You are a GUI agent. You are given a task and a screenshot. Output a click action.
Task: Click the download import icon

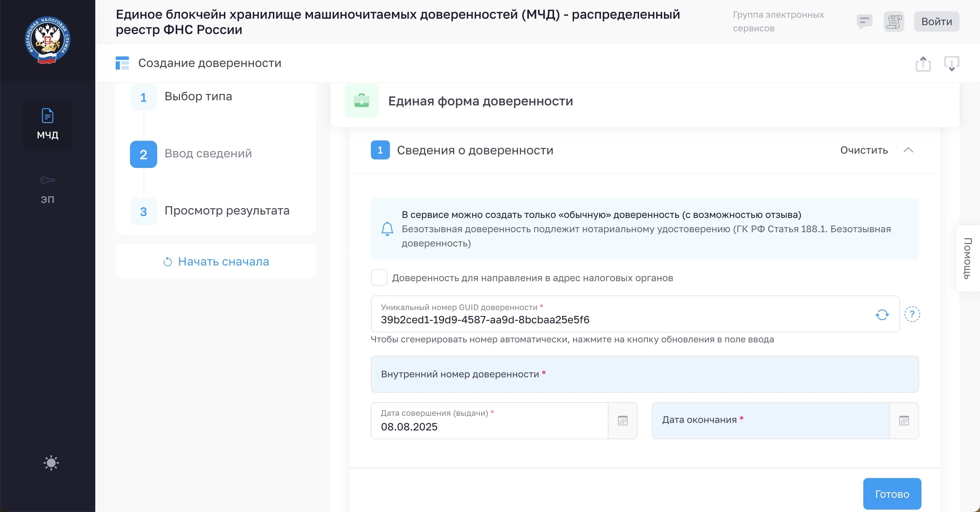click(951, 64)
